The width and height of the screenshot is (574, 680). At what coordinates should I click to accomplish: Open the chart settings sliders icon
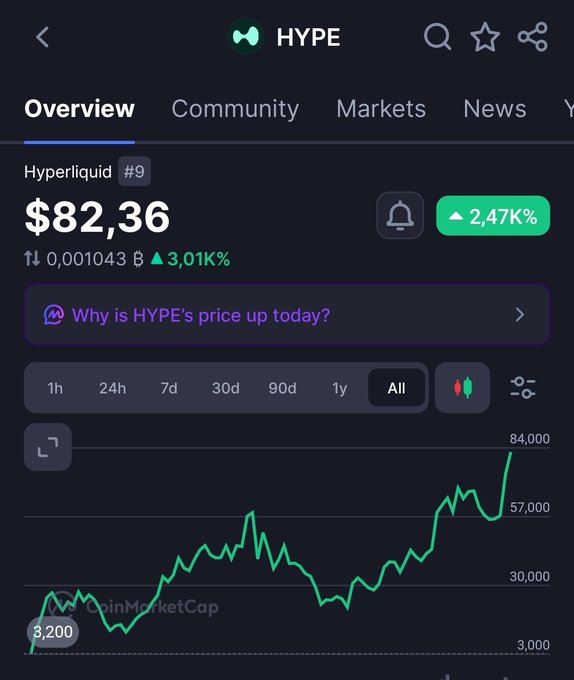point(523,388)
